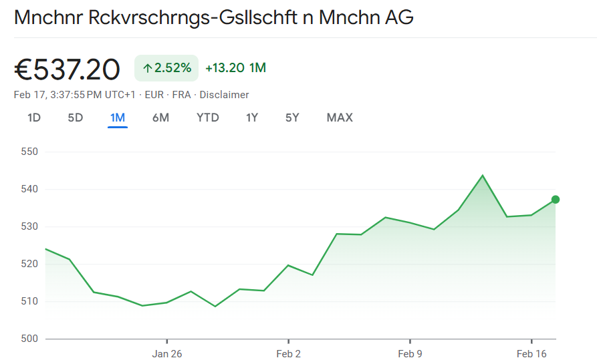The height and width of the screenshot is (364, 597).
Task: Click the active 1M range tab
Action: pyautogui.click(x=118, y=118)
